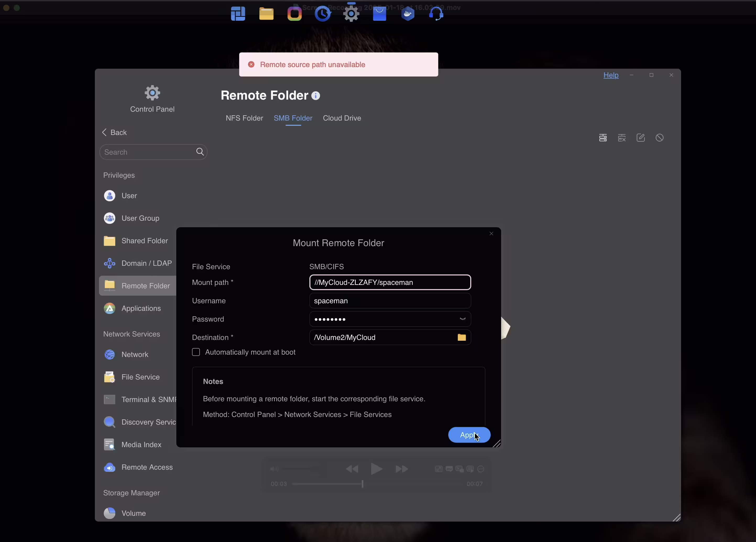Click the Remote Folder info icon
This screenshot has width=756, height=542.
[316, 96]
